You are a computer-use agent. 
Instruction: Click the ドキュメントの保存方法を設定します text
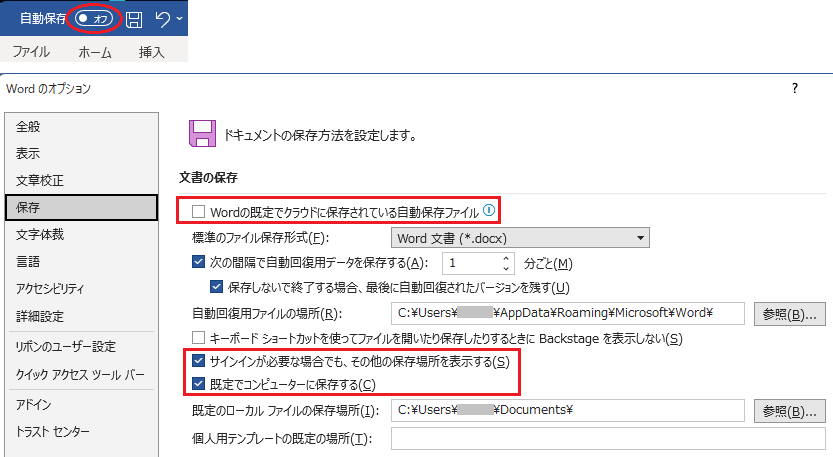click(320, 136)
